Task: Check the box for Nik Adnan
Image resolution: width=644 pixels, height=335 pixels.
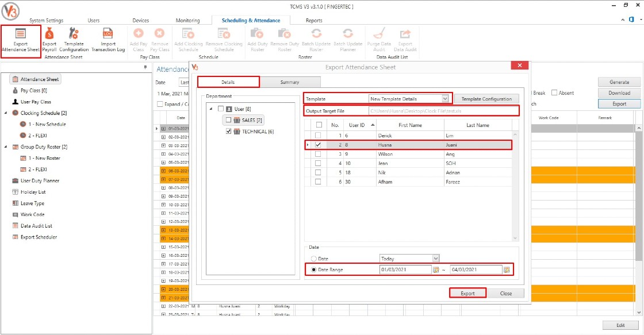Action: coord(318,172)
